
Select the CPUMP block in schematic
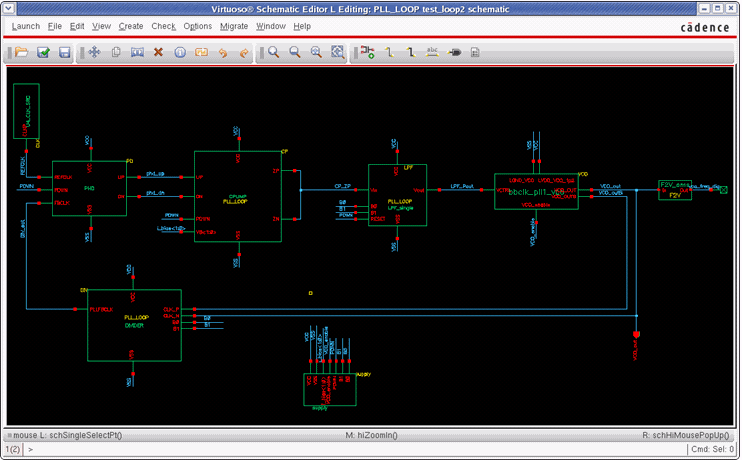[238, 195]
